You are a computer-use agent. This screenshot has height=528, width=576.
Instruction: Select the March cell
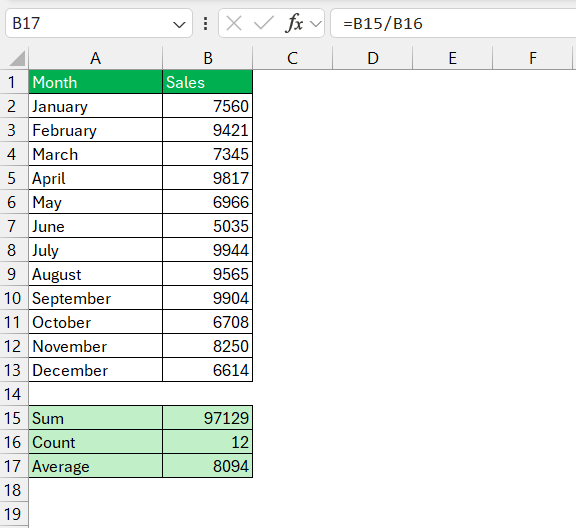click(96, 154)
